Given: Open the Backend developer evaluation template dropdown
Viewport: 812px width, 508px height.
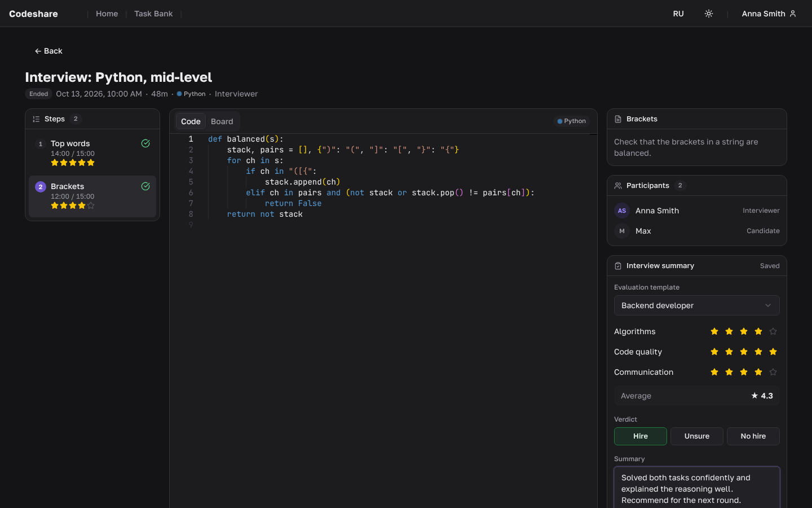Looking at the screenshot, I should point(697,305).
